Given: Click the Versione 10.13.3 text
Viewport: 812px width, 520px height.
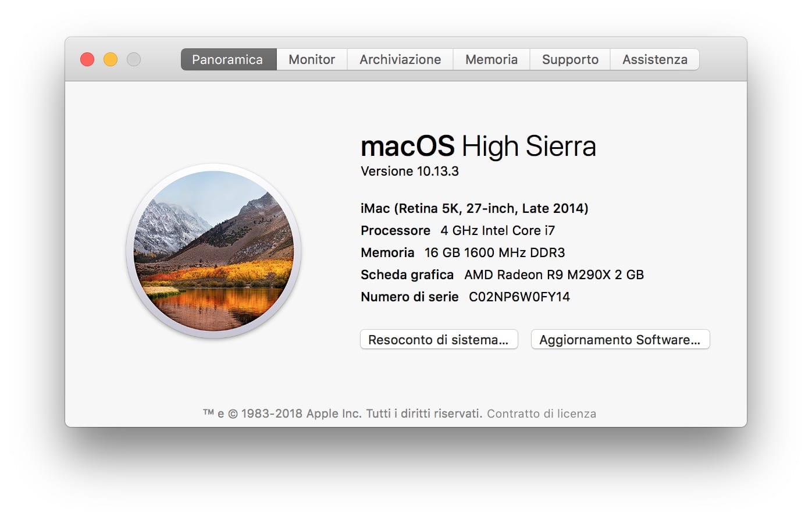Looking at the screenshot, I should [x=409, y=171].
